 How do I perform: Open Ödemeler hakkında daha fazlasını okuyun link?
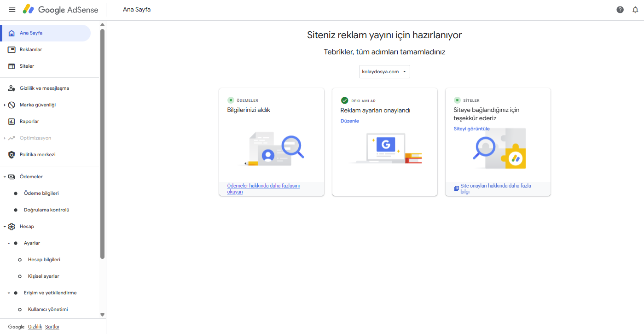[263, 188]
